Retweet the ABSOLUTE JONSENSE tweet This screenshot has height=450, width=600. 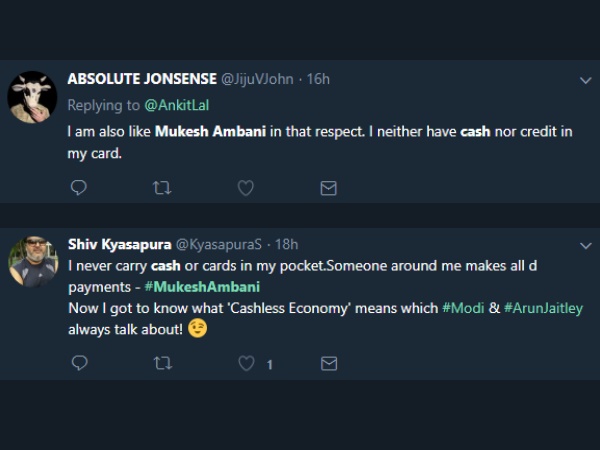[162, 188]
